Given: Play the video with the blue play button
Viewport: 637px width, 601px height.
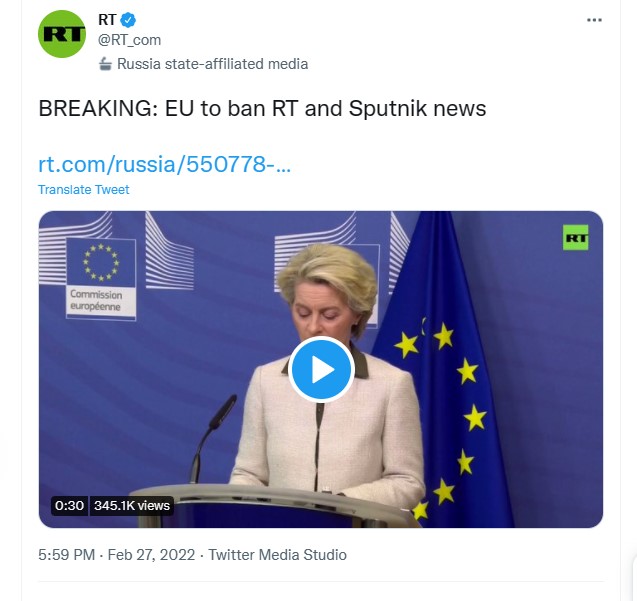Looking at the screenshot, I should (x=321, y=369).
